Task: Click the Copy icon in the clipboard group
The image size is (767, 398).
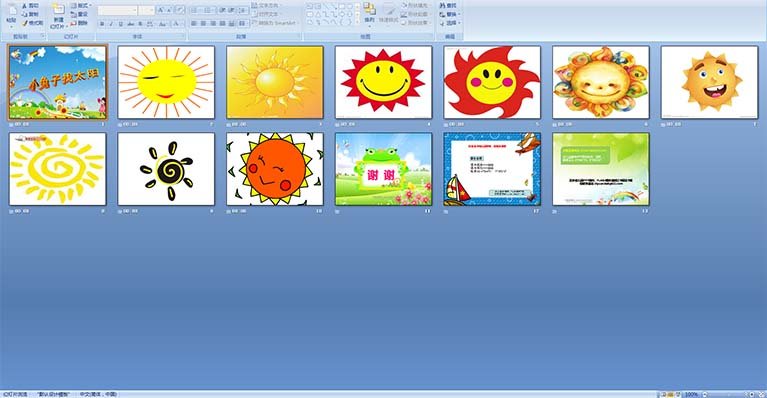Action: tap(24, 14)
